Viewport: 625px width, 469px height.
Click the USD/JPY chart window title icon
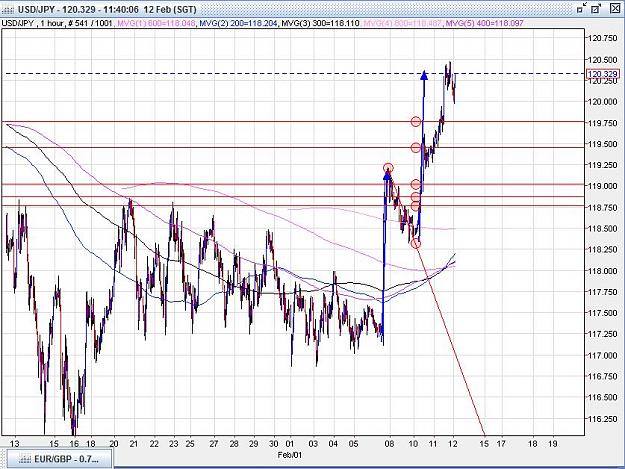(8, 9)
